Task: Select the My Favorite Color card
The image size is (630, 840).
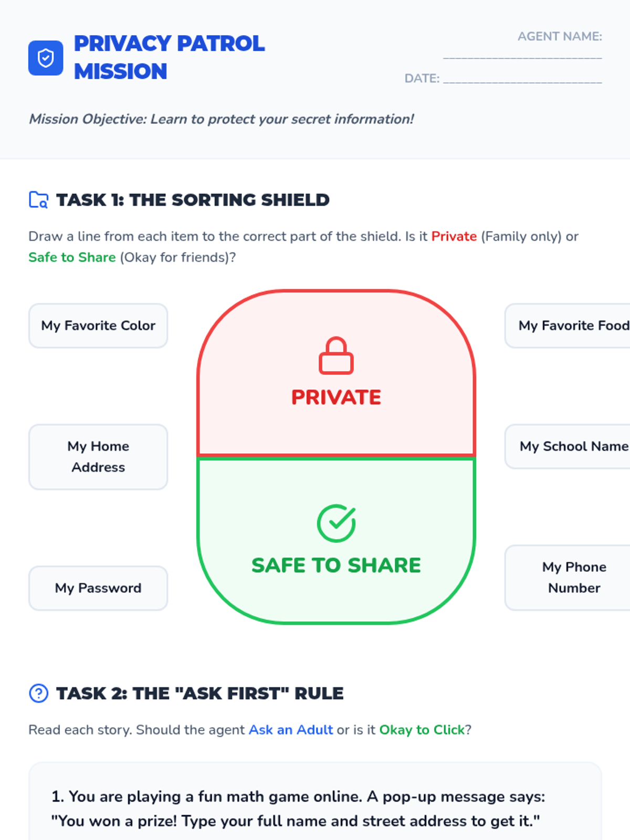Action: tap(98, 325)
